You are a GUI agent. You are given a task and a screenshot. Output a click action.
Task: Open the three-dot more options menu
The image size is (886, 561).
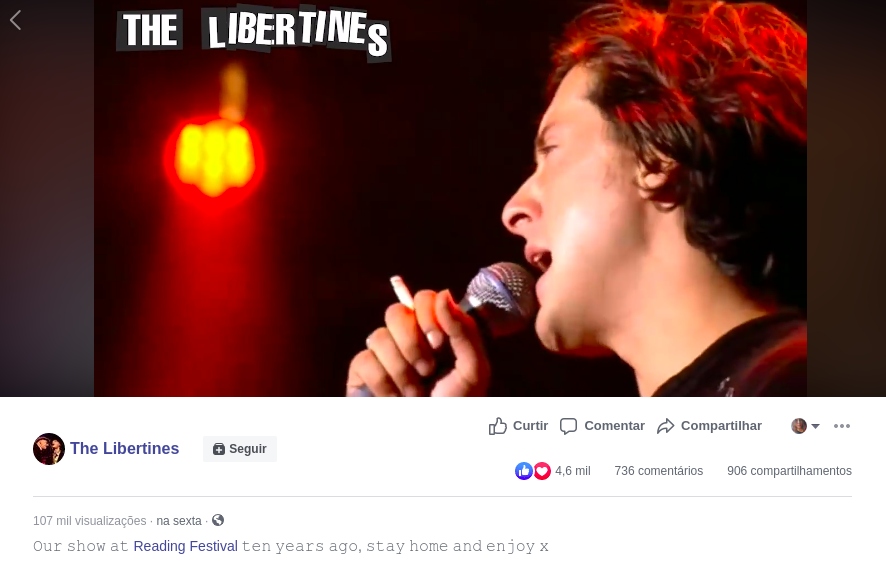pyautogui.click(x=842, y=426)
